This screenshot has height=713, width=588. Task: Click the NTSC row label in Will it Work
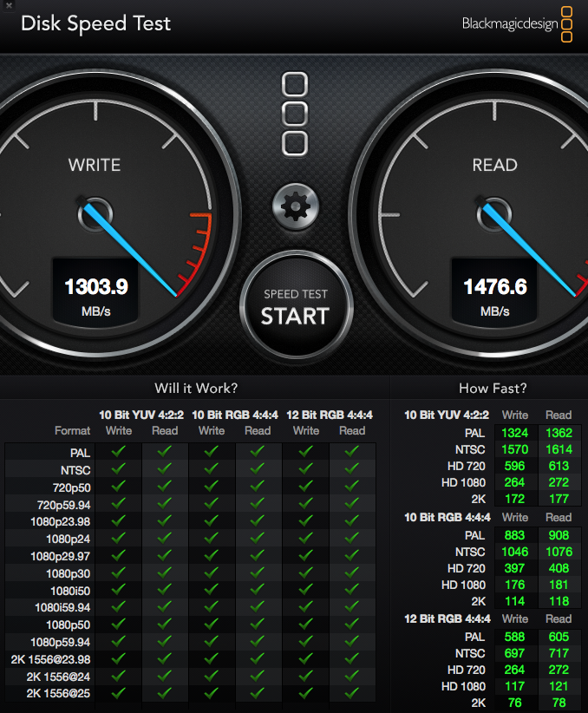click(x=75, y=470)
